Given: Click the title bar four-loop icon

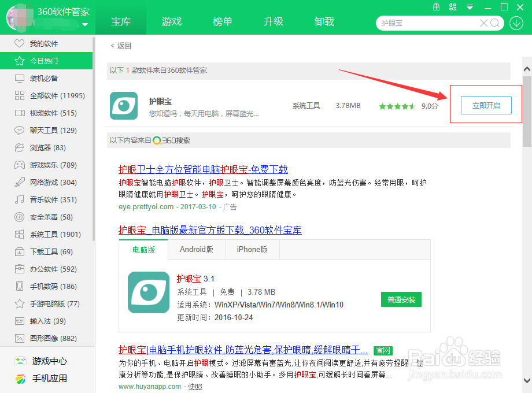Looking at the screenshot, I should pyautogui.click(x=453, y=7).
